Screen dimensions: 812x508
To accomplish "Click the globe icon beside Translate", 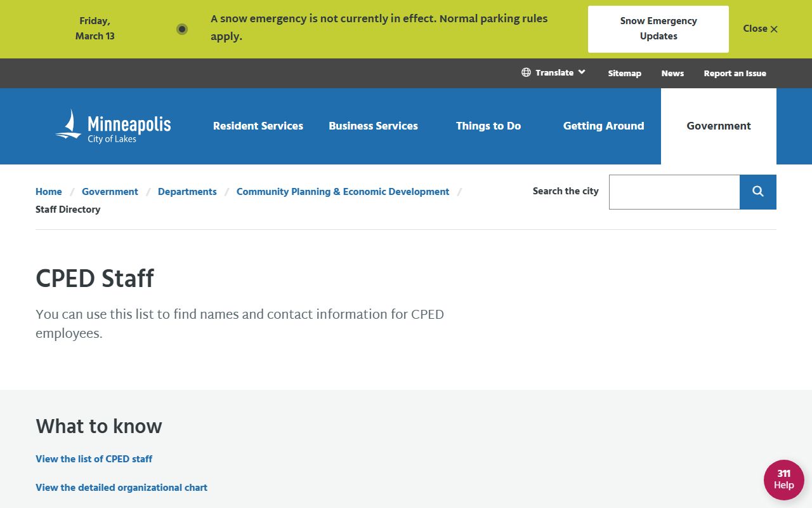I will point(526,72).
